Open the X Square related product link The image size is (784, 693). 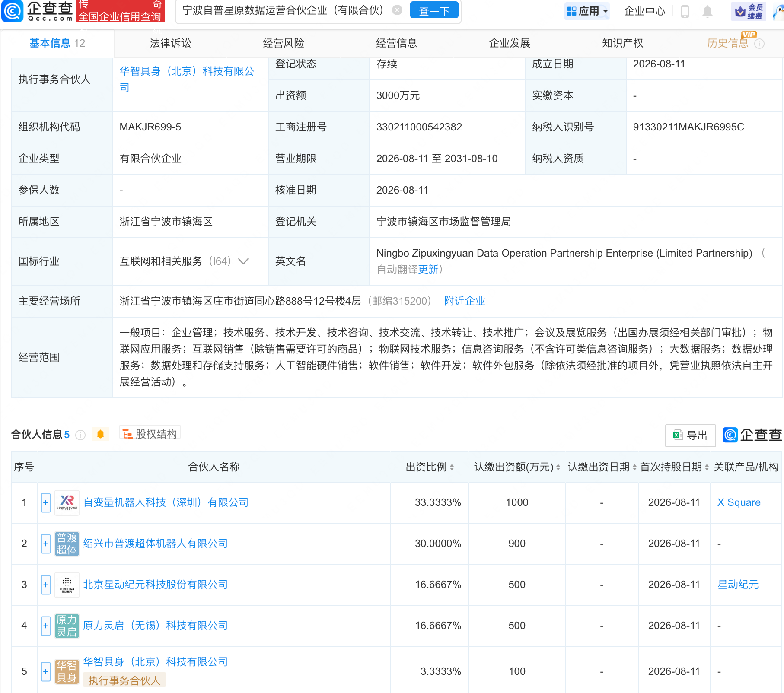click(739, 502)
